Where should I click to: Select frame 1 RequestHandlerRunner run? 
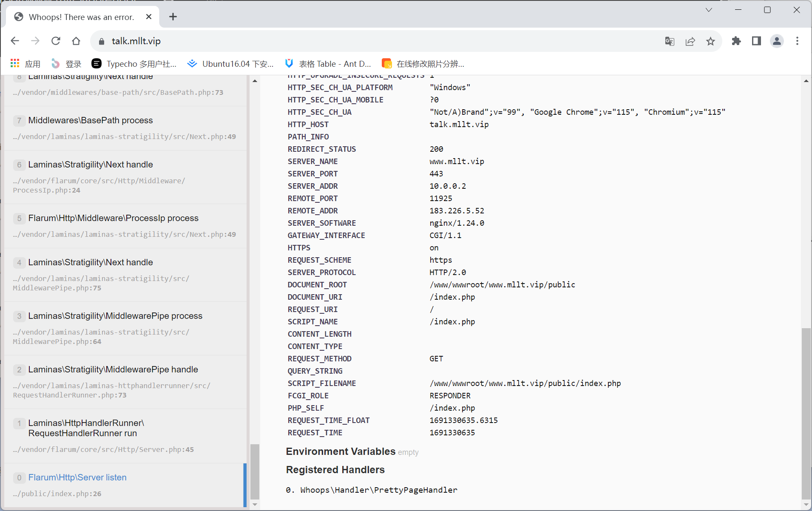click(x=125, y=436)
